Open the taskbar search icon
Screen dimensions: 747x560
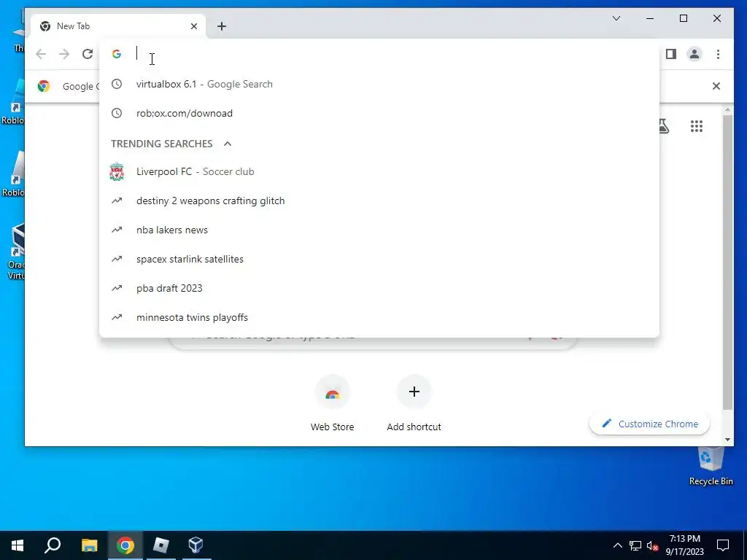click(53, 545)
